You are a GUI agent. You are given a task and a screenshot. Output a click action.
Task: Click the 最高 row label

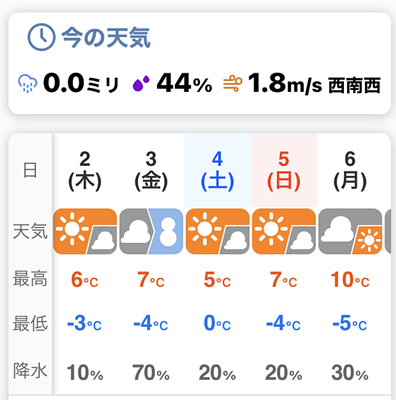(30, 279)
